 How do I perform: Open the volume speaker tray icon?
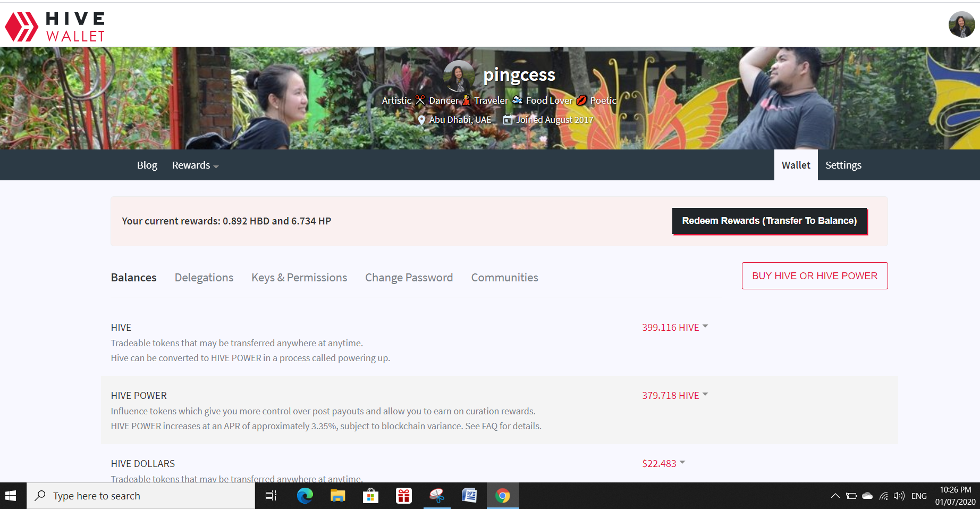click(899, 496)
